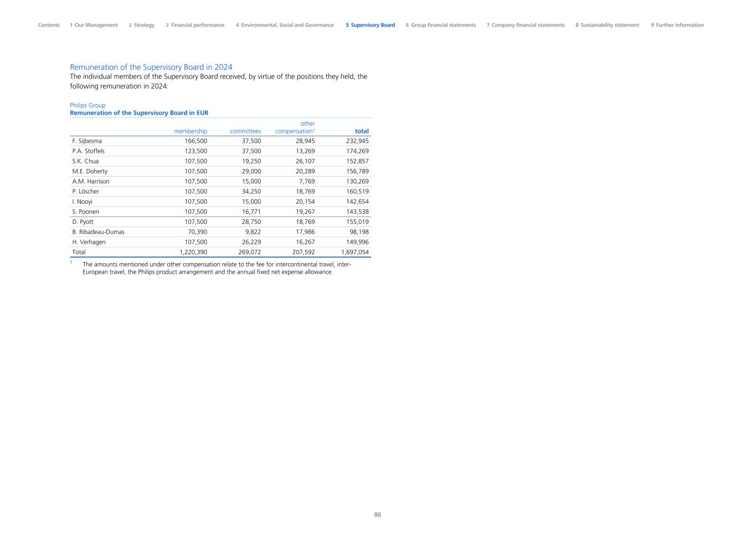Open the Company financial statements section
The height and width of the screenshot is (534, 756).
(526, 25)
